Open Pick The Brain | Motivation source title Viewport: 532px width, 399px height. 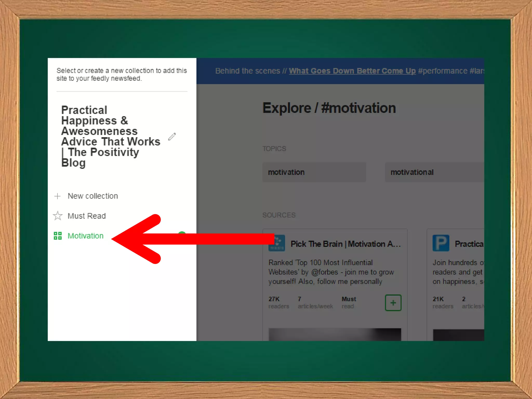(x=345, y=244)
